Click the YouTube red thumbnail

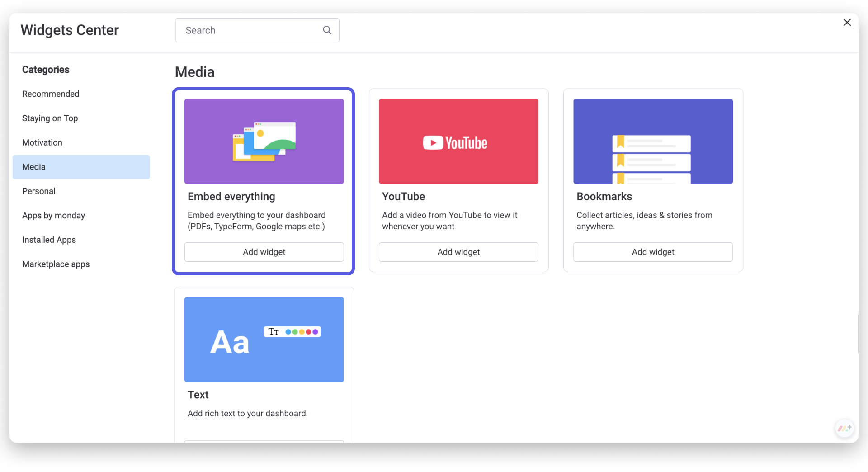click(x=458, y=142)
